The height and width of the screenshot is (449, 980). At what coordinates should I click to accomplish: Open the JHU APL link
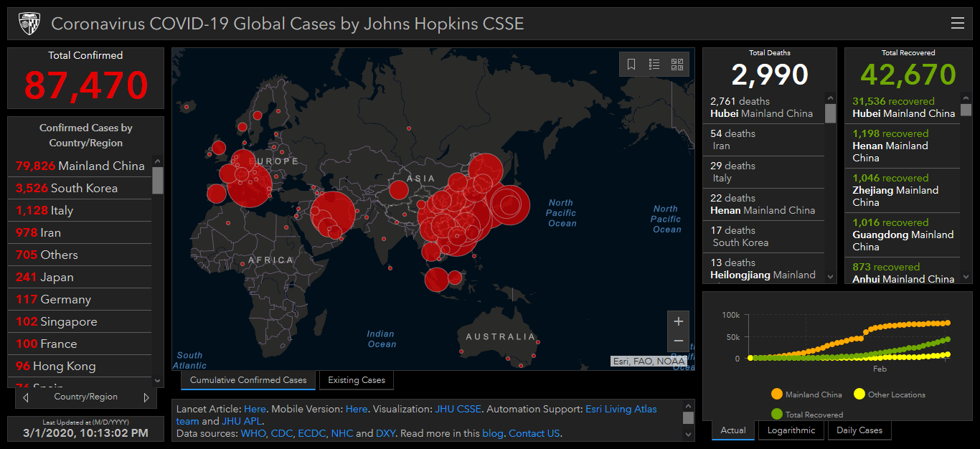pos(242,421)
